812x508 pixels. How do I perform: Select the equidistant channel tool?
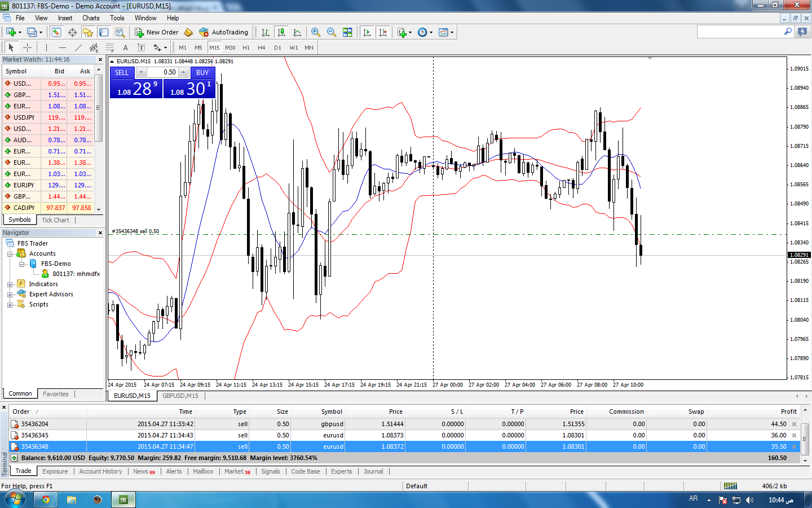click(94, 47)
